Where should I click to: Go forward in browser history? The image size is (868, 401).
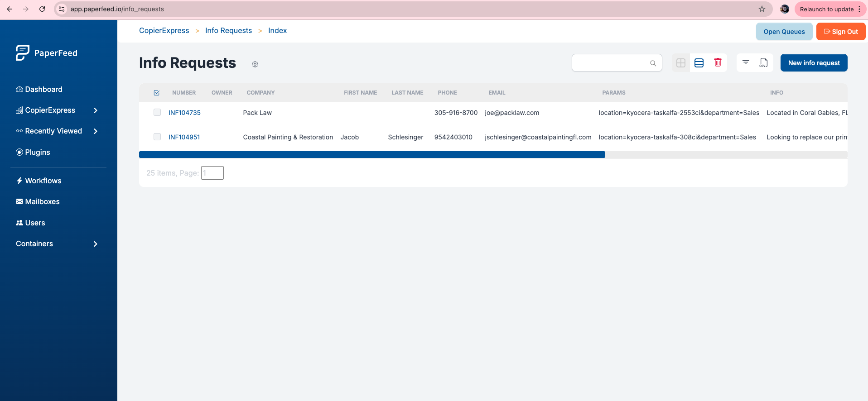[x=26, y=9]
